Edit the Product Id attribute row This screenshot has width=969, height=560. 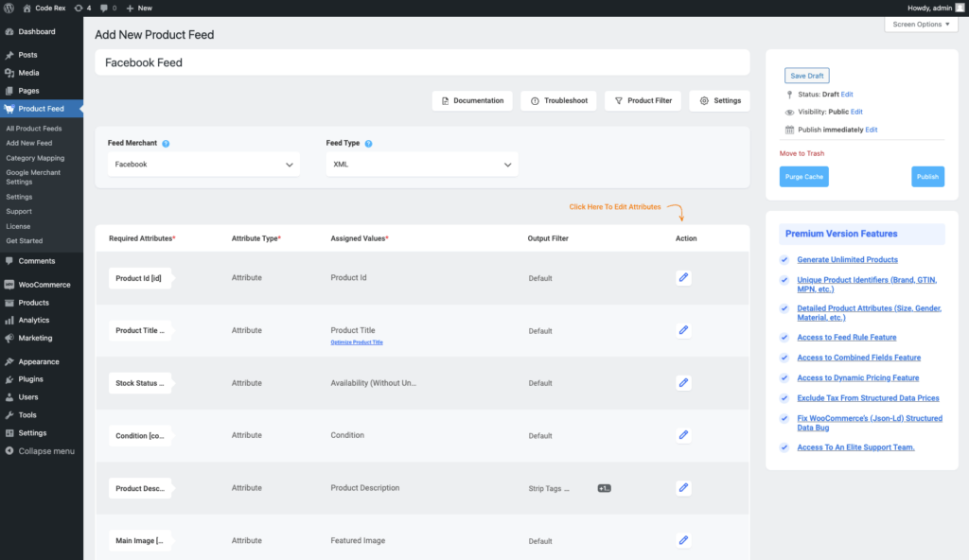[x=683, y=277]
